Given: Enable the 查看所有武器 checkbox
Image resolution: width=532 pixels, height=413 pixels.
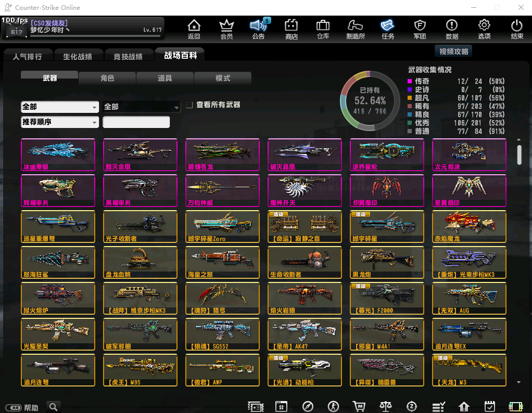Looking at the screenshot, I should click(190, 105).
